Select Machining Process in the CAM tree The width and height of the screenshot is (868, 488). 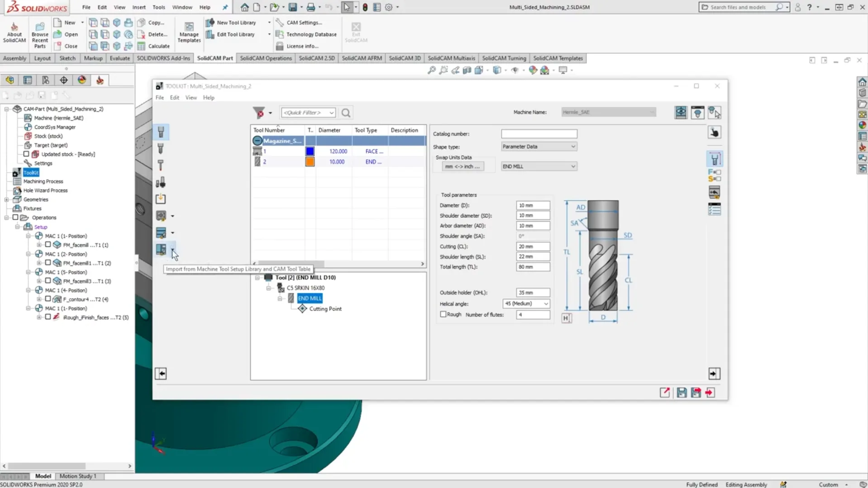point(43,181)
